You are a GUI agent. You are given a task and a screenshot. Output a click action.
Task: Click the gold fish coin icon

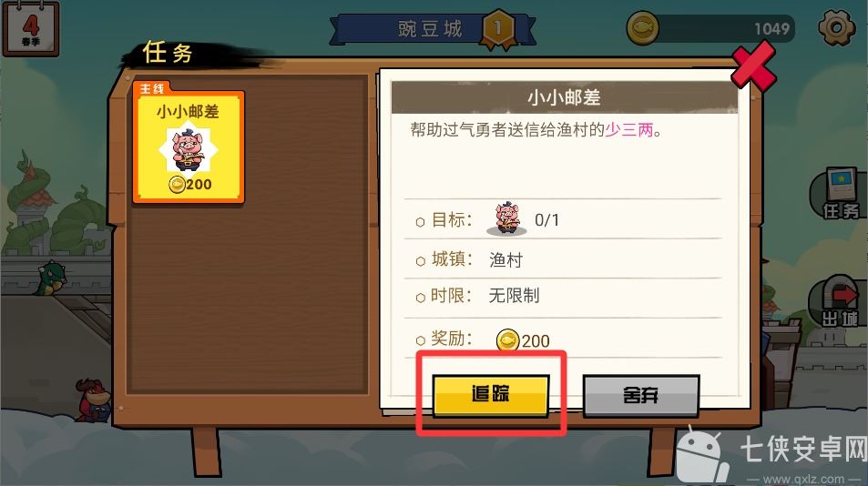[x=643, y=27]
